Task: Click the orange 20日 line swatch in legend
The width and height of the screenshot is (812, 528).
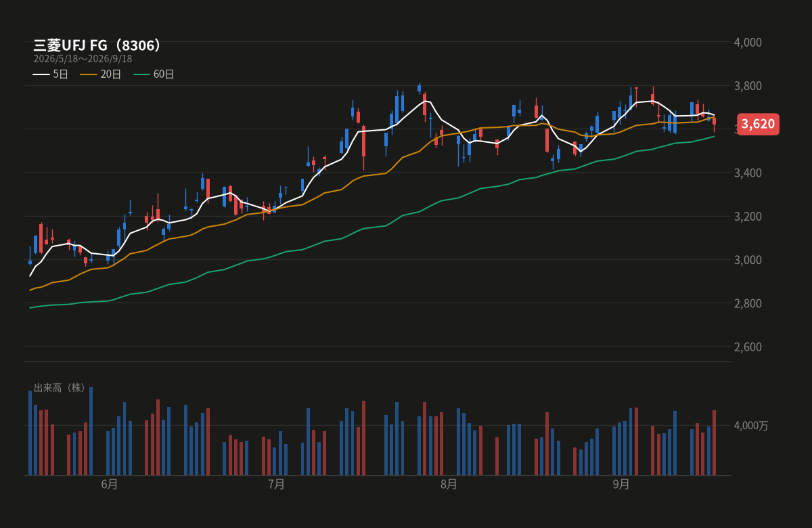Action: click(x=89, y=74)
